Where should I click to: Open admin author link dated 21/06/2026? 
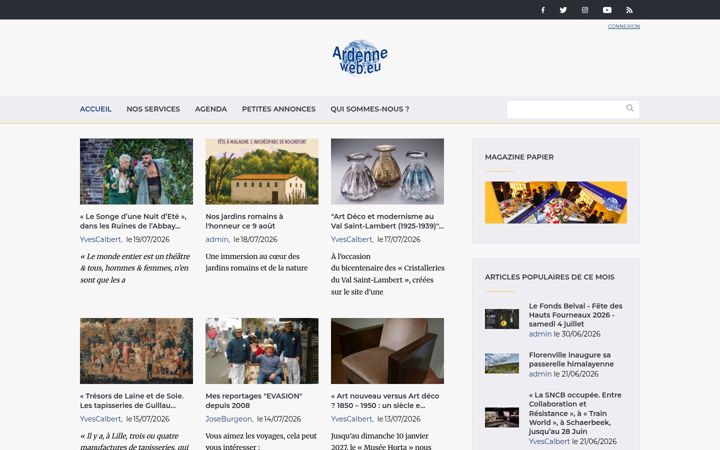click(540, 374)
